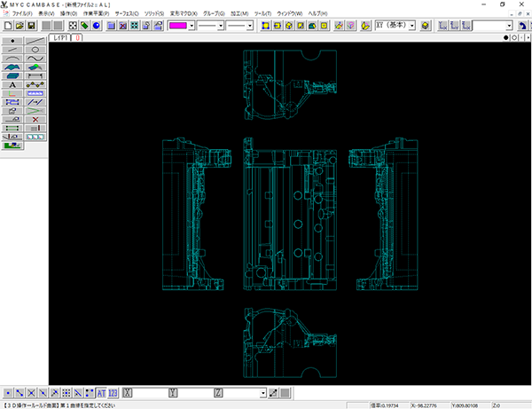Screen dimensions: 532x409
Task: Select the arc tool in the left palette
Action: [12, 59]
